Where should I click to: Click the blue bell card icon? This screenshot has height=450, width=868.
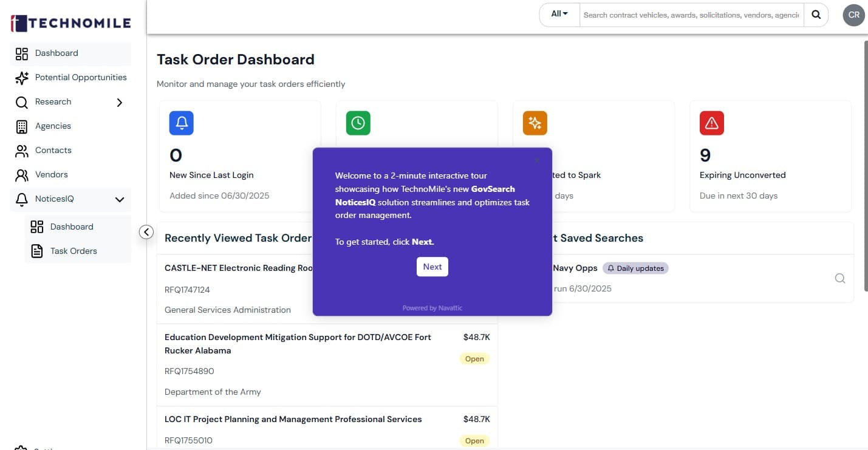[x=182, y=123]
